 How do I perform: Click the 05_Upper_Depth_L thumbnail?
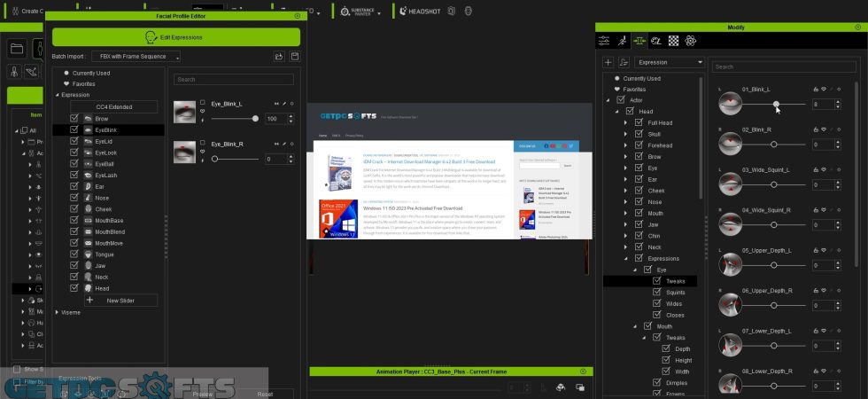pyautogui.click(x=730, y=264)
